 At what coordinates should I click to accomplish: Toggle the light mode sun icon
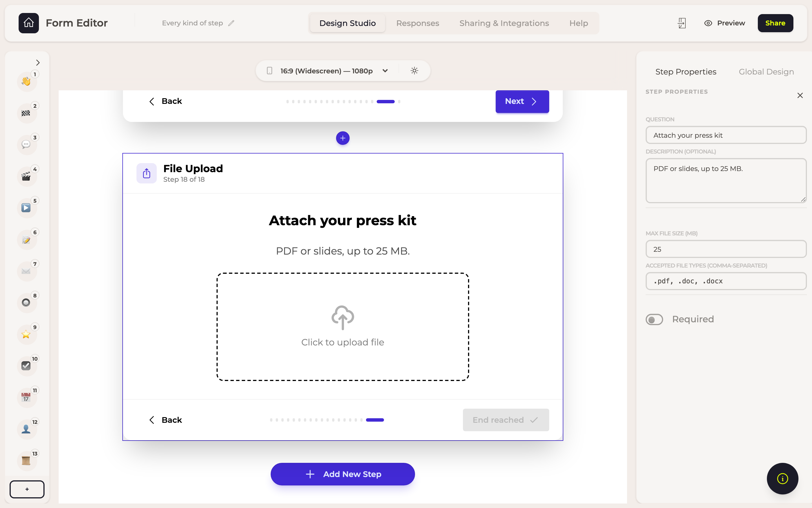point(414,71)
